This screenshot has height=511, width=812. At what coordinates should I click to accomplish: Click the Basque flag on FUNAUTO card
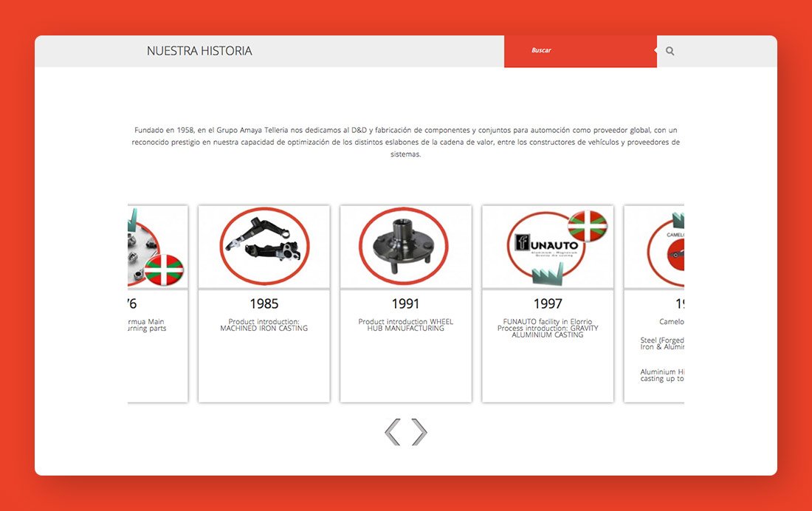588,226
